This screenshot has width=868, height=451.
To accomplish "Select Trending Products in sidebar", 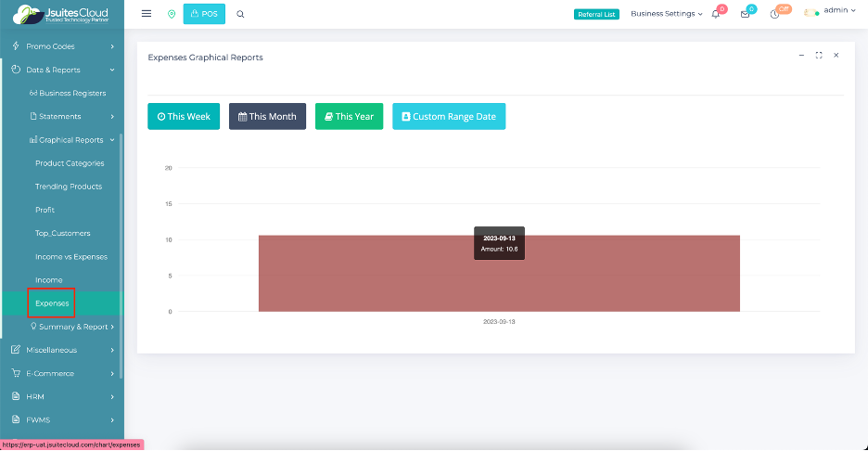I will pos(70,187).
